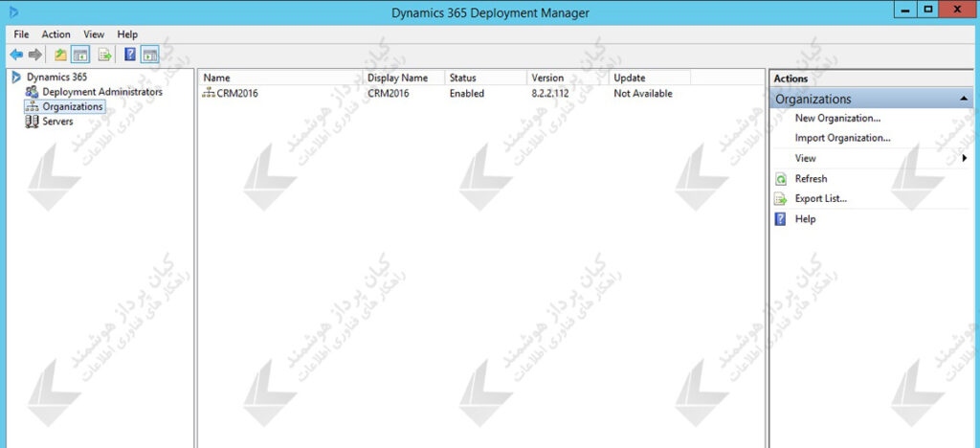Click the Up one level folder icon

point(60,55)
